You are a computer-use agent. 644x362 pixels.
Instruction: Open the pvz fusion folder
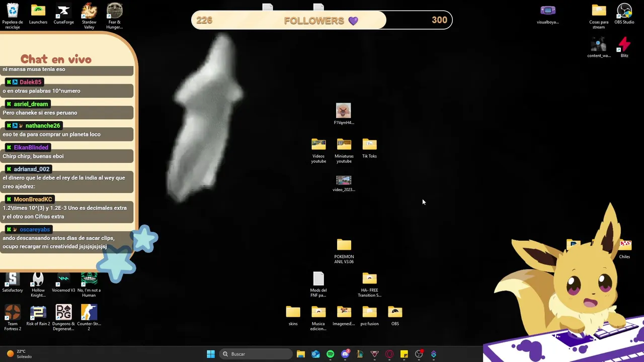point(369,316)
